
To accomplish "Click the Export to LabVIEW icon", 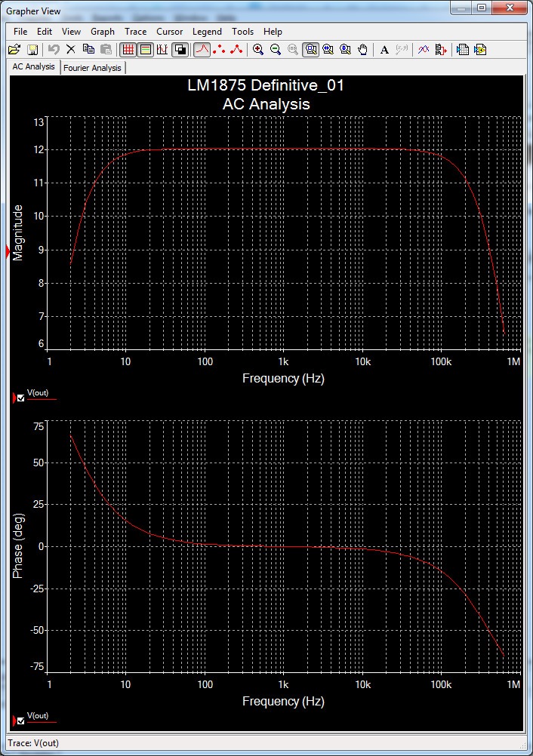I will coord(480,49).
